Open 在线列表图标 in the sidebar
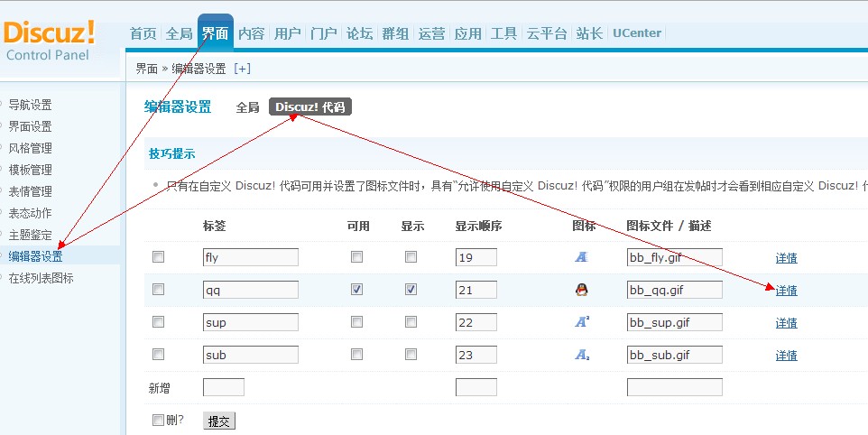Viewport: 868px width, 435px height. (x=41, y=278)
